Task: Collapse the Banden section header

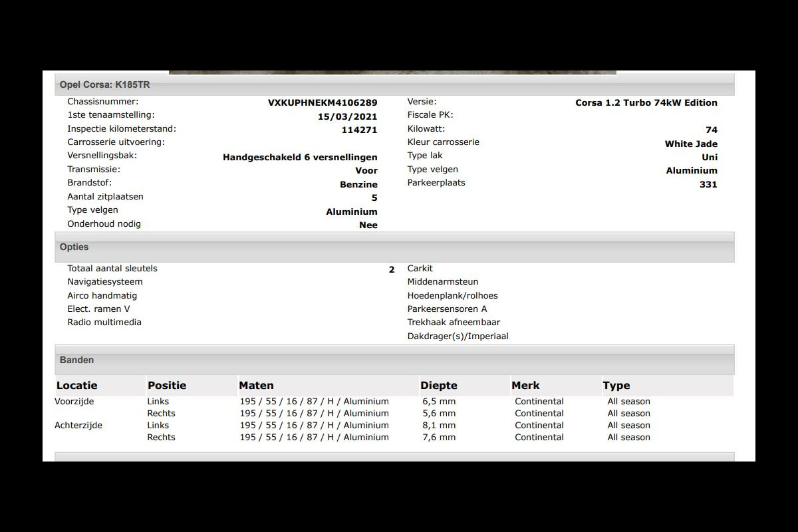Action: (x=394, y=360)
